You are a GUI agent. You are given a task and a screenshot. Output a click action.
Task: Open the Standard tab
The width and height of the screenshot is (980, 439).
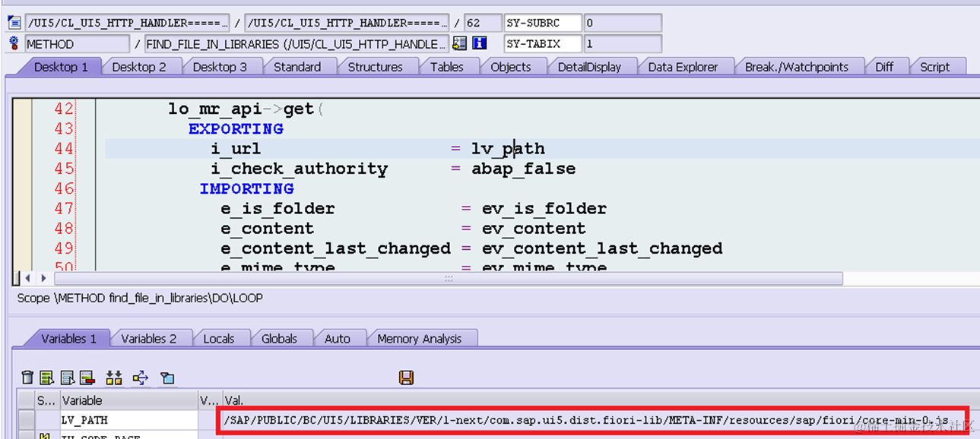coord(297,67)
